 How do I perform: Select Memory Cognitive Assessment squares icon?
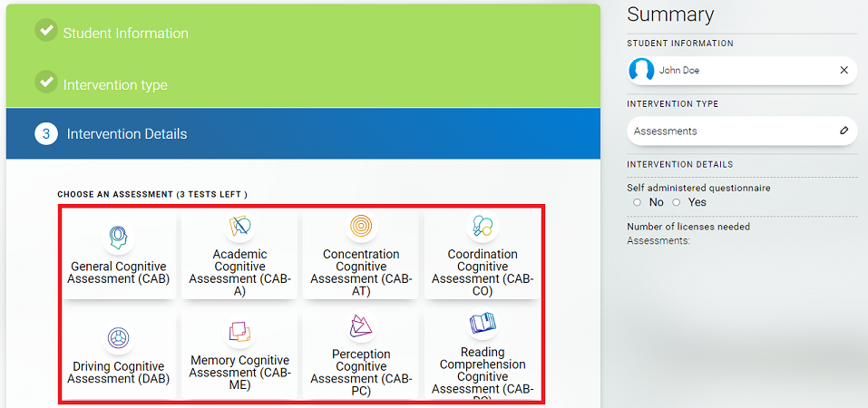(x=239, y=332)
